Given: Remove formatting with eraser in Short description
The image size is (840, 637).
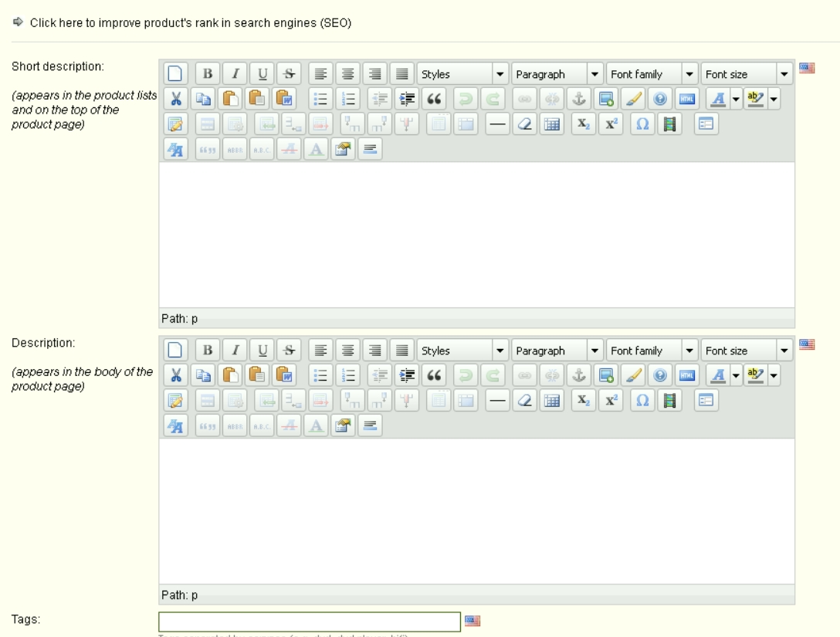Looking at the screenshot, I should point(524,124).
